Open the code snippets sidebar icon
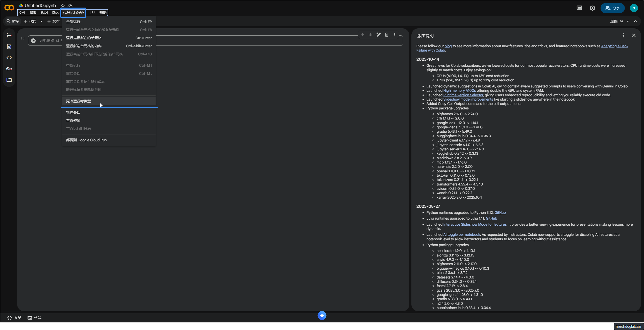Viewport: 644px width, 330px height. (9, 58)
